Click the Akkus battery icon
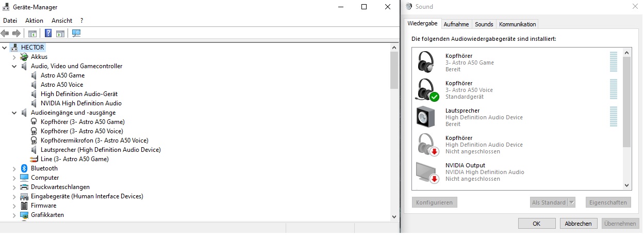 point(24,57)
